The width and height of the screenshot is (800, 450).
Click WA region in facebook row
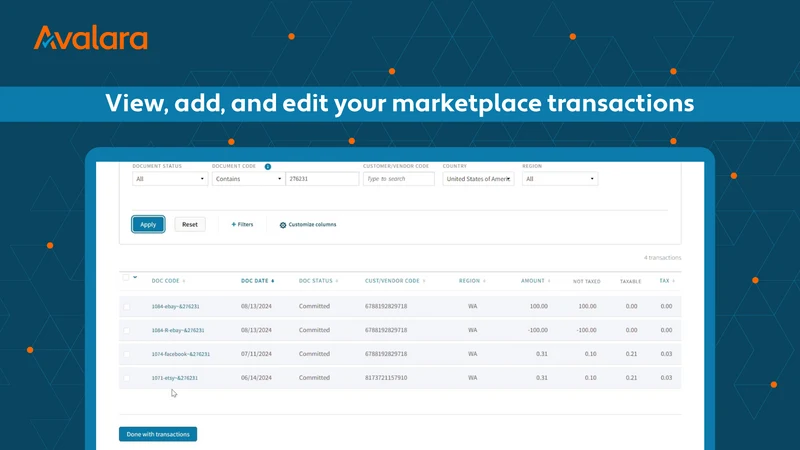pyautogui.click(x=472, y=354)
